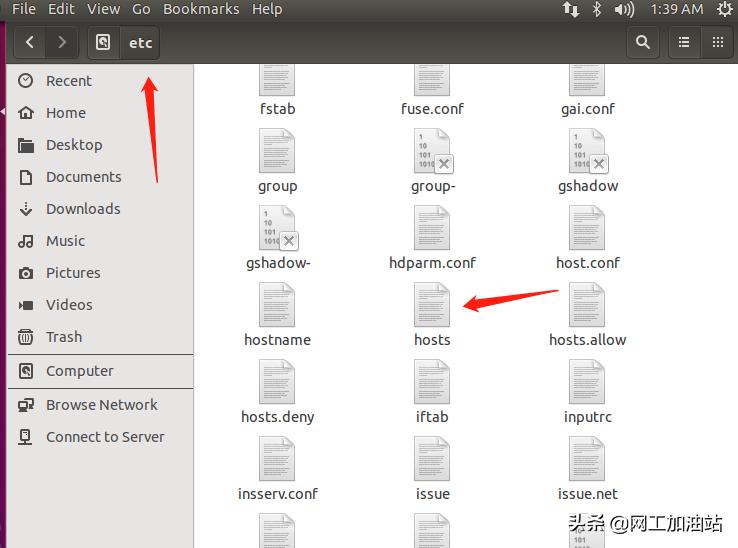Select the fstab file icon
This screenshot has width=738, height=548.
click(x=277, y=80)
